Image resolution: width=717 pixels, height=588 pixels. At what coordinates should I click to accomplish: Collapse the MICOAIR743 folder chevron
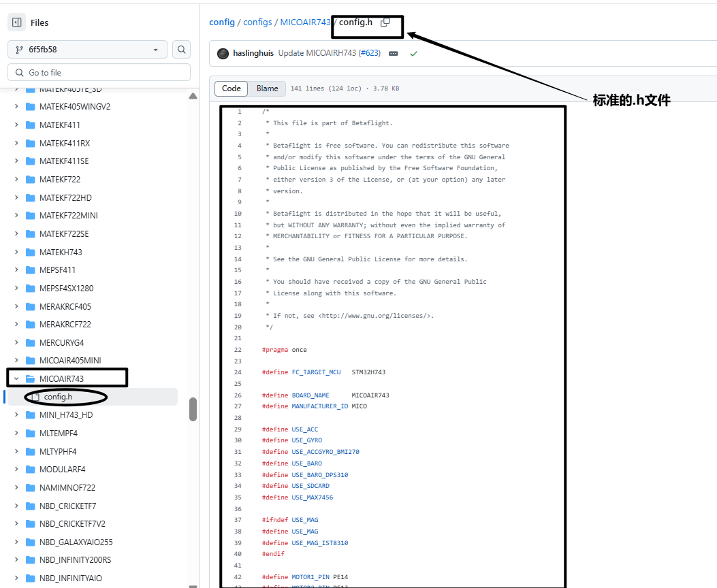16,378
